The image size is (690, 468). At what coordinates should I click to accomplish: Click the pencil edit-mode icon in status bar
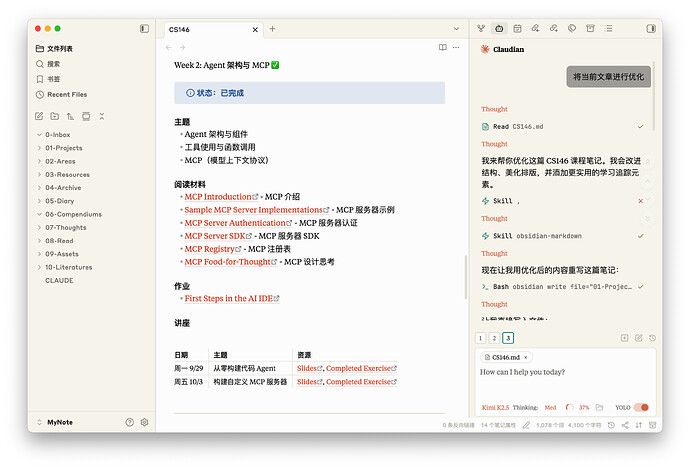(526, 425)
